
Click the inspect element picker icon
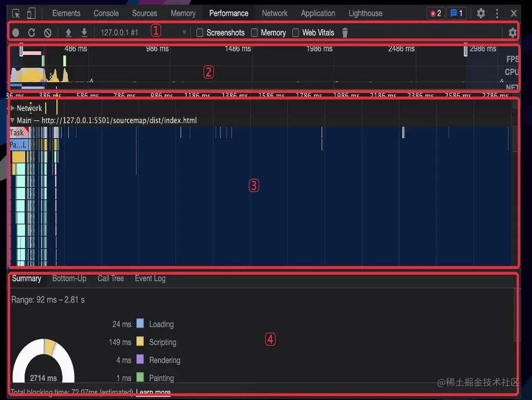pos(16,13)
